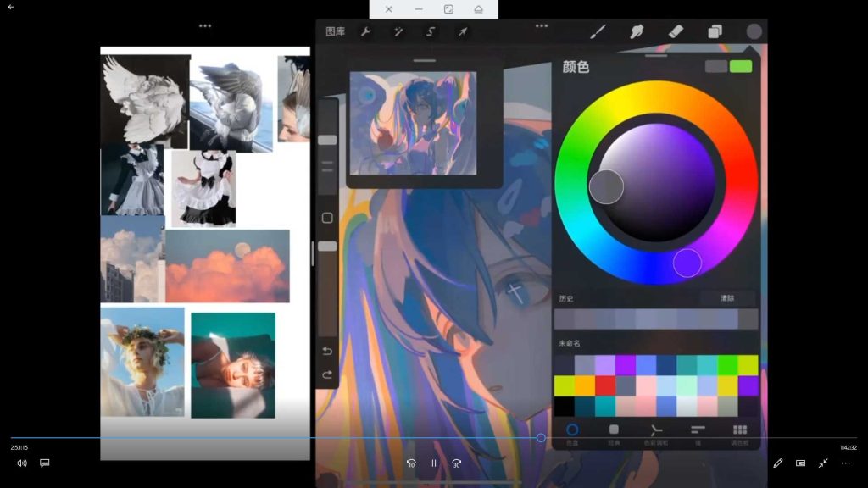
Task: Switch to the Palettes (调色板) tab
Action: 739,435
